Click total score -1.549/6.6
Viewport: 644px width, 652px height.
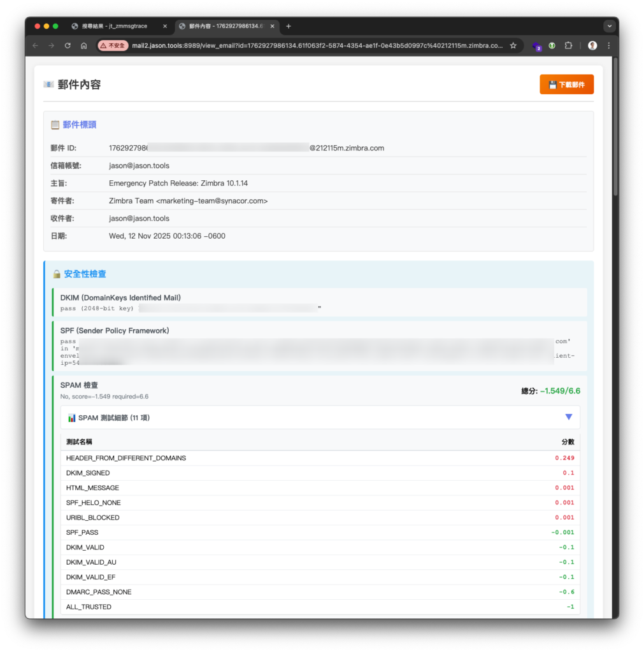(x=559, y=391)
